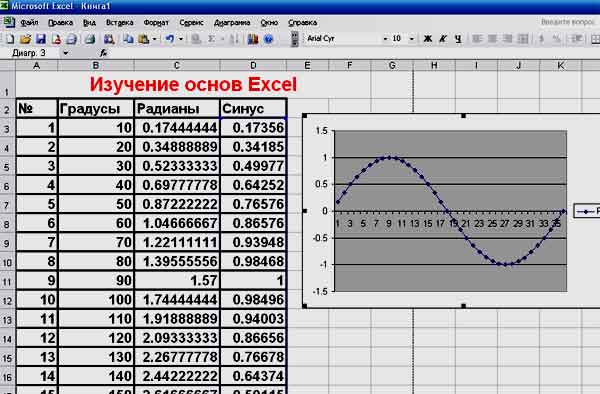Image resolution: width=600 pixels, height=394 pixels.
Task: Expand the Arial Cyr font dropdown
Action: coord(385,39)
